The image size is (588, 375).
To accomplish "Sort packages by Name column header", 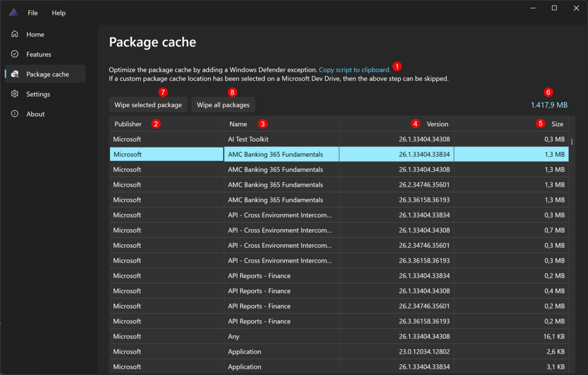I will pos(238,124).
